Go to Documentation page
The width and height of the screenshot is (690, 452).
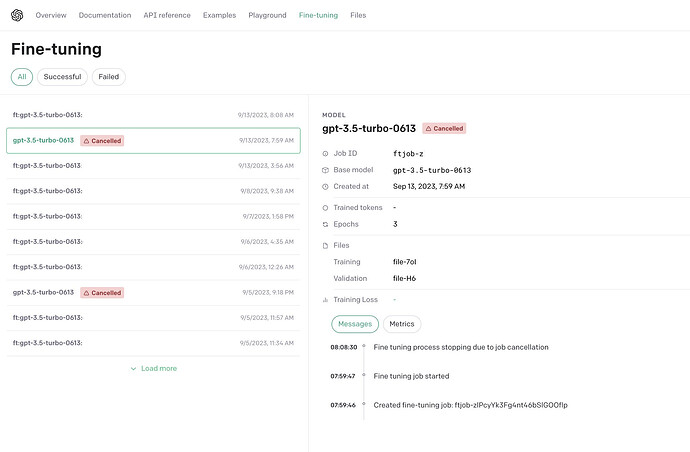point(105,15)
